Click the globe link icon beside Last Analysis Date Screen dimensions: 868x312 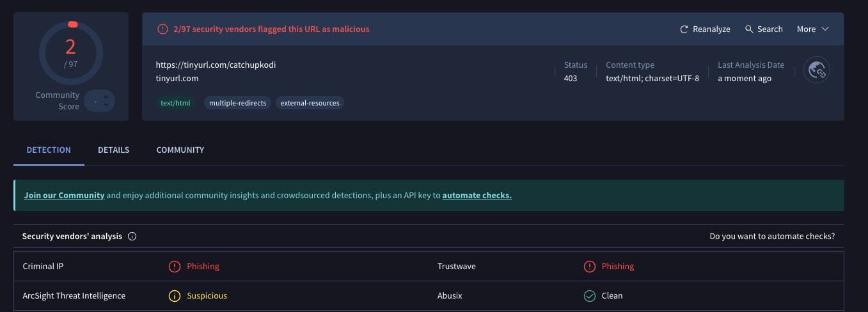click(817, 70)
